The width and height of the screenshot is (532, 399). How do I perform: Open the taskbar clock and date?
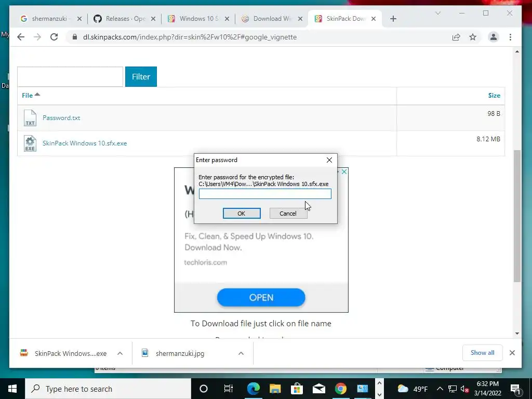(x=487, y=389)
